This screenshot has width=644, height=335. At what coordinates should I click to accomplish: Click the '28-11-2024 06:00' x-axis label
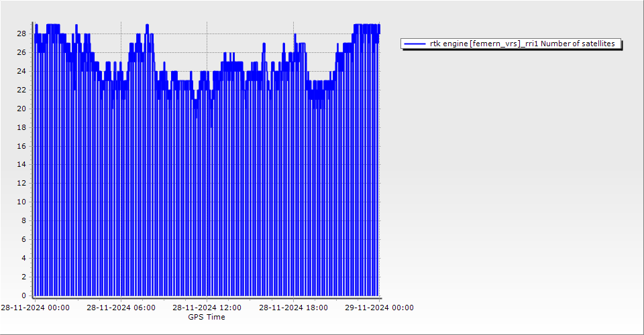(121, 308)
